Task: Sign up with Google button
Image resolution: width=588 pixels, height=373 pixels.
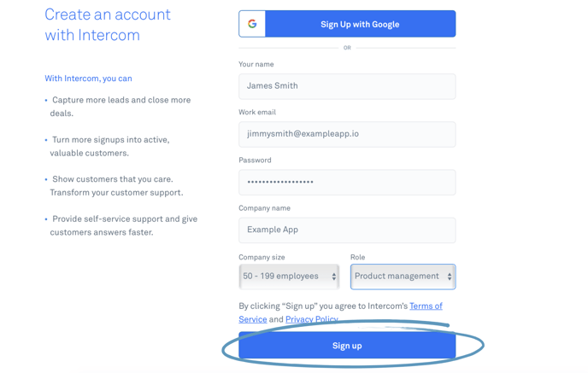Action: (x=347, y=24)
